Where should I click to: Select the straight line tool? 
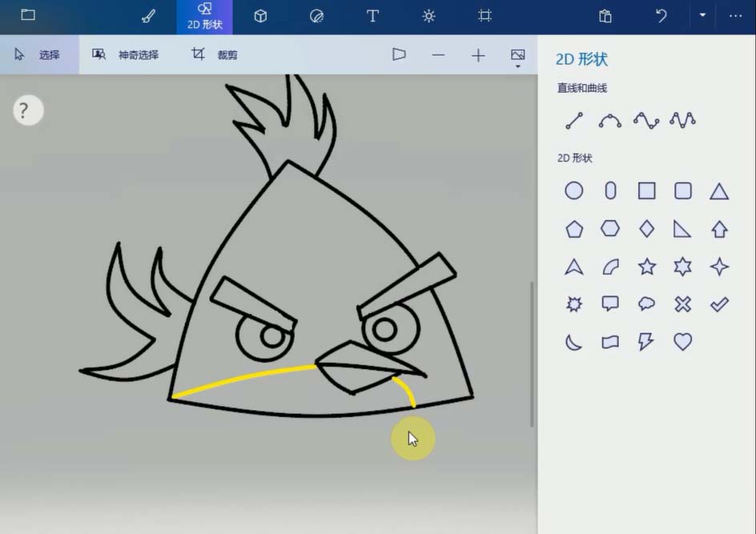tap(573, 120)
